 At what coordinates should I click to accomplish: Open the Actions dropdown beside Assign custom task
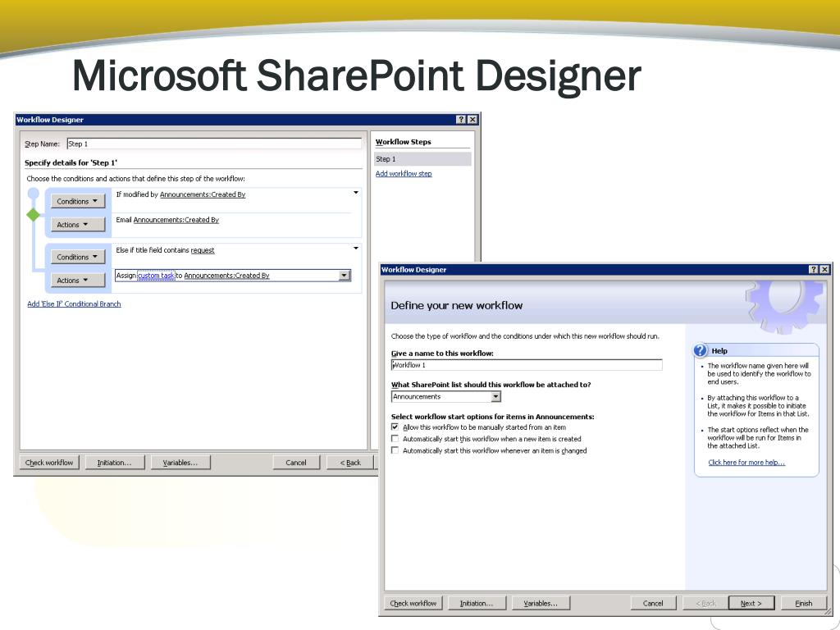[78, 281]
